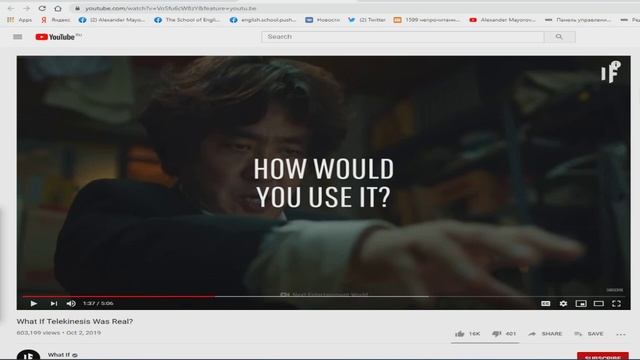Open the browser home page icon
This screenshot has height=360, width=640.
[x=58, y=8]
